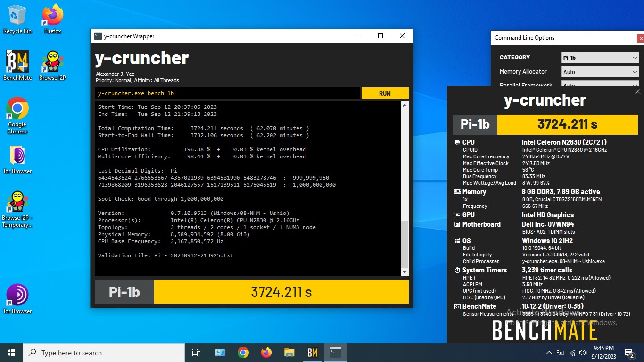Close the Command Line Options window
The height and width of the screenshot is (362, 644).
(641, 38)
